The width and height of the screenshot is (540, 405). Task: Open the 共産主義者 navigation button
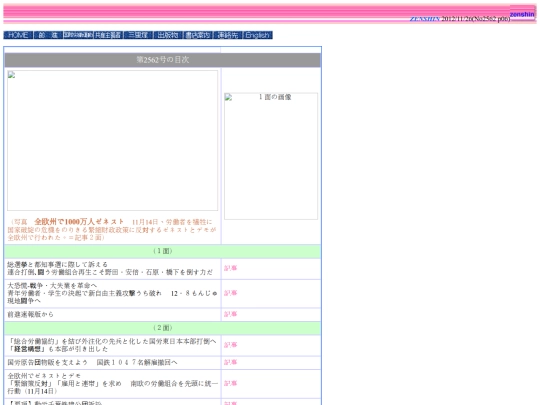108,35
